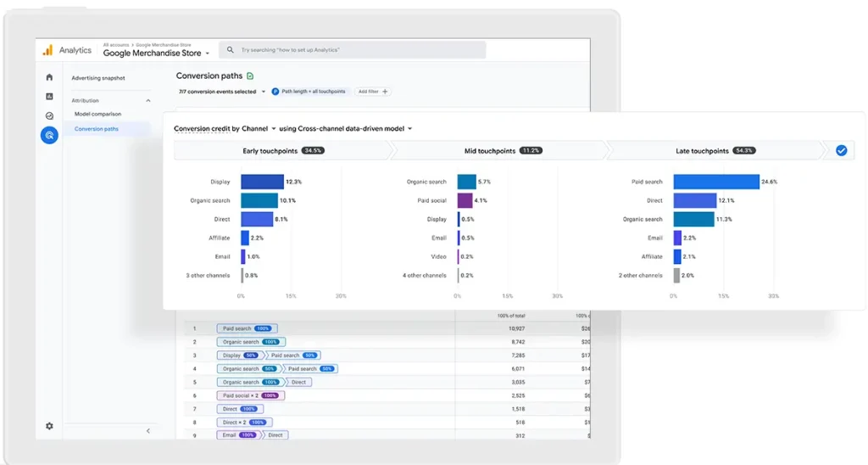The width and height of the screenshot is (868, 465).
Task: Click the blue checkmark circle icon
Action: 842,150
